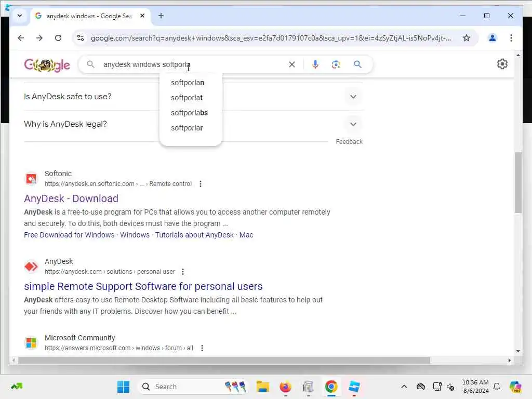Open the taskbar clock and date

pyautogui.click(x=475, y=387)
